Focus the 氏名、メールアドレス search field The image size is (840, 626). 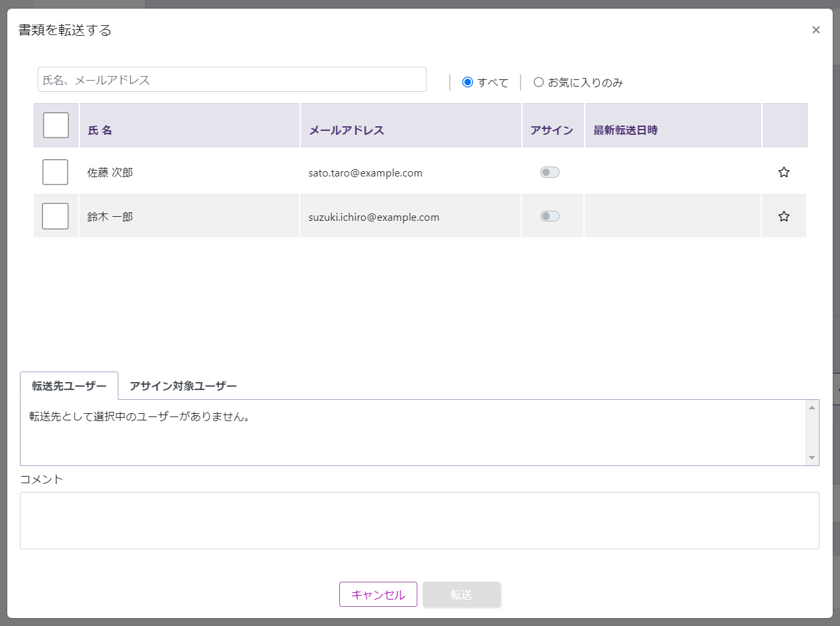point(231,79)
